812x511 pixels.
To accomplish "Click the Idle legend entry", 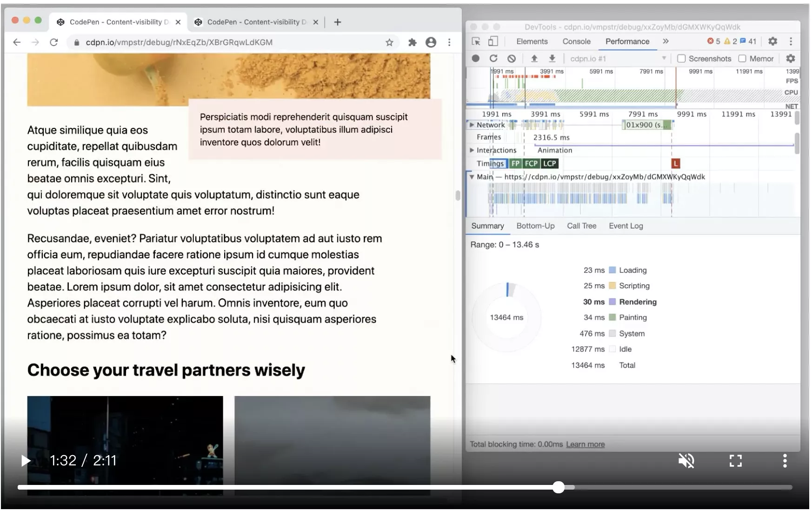I will click(625, 349).
